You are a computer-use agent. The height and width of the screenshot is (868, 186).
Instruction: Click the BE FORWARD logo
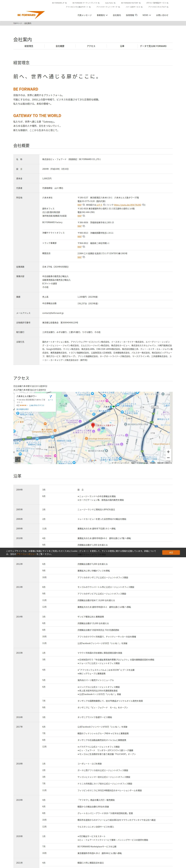31,15
